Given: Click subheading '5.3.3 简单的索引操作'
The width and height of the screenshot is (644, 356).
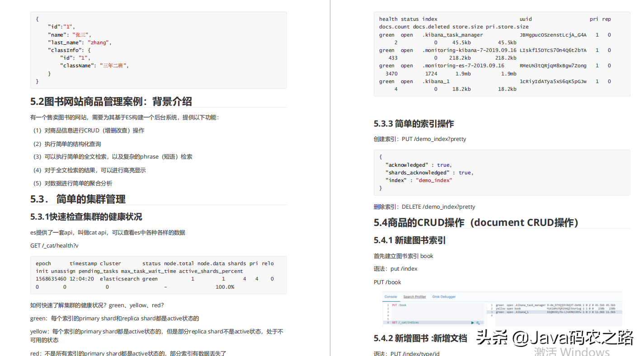Looking at the screenshot, I should tap(414, 124).
